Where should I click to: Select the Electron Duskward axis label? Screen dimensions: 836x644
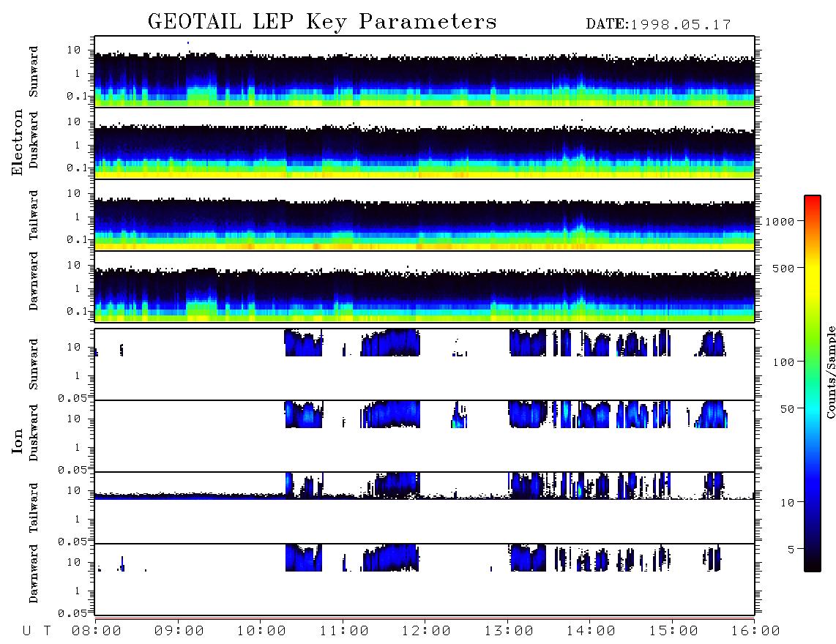coord(33,141)
